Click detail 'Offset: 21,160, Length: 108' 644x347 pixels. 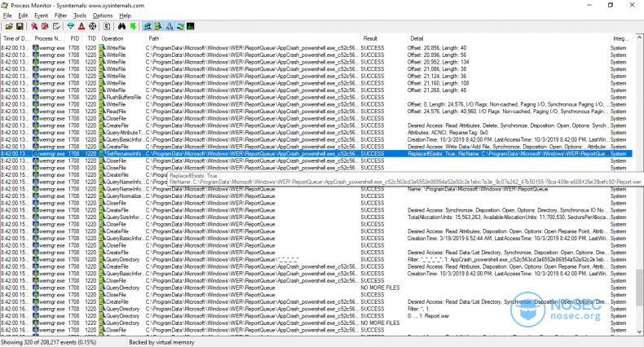[x=438, y=83]
